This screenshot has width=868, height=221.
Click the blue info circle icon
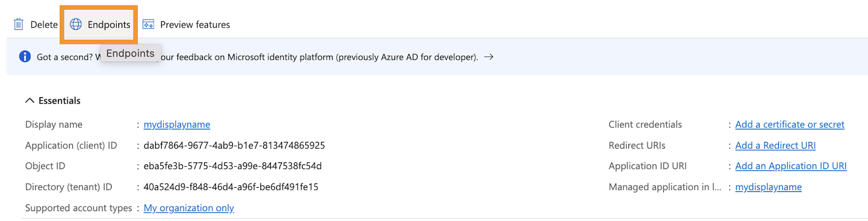pyautogui.click(x=25, y=56)
